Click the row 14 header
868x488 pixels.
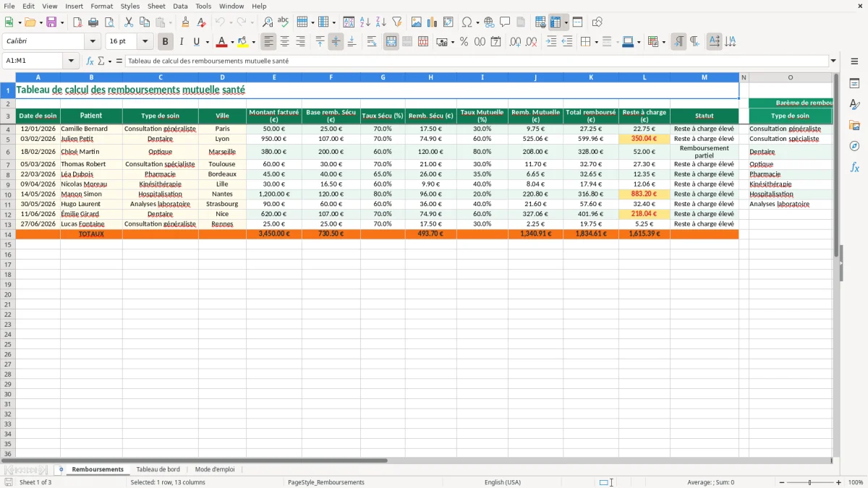click(8, 234)
